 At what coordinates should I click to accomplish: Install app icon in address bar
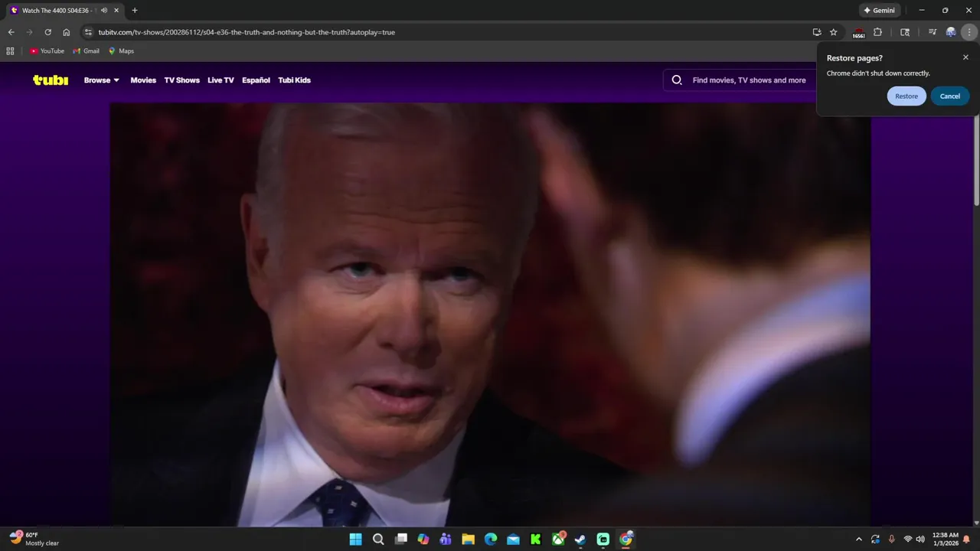click(x=817, y=32)
